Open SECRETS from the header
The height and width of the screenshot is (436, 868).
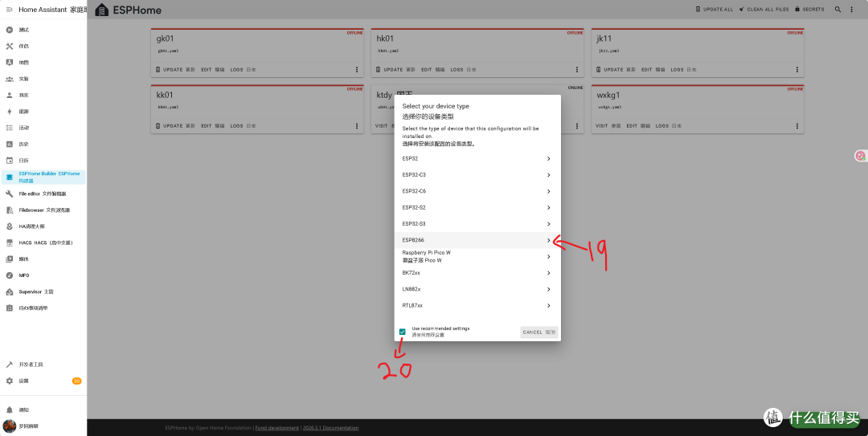click(x=809, y=10)
